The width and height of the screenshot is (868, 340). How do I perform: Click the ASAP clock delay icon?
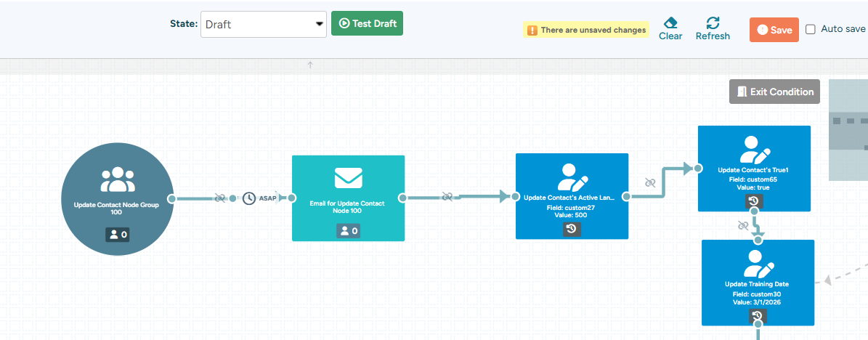pyautogui.click(x=249, y=198)
